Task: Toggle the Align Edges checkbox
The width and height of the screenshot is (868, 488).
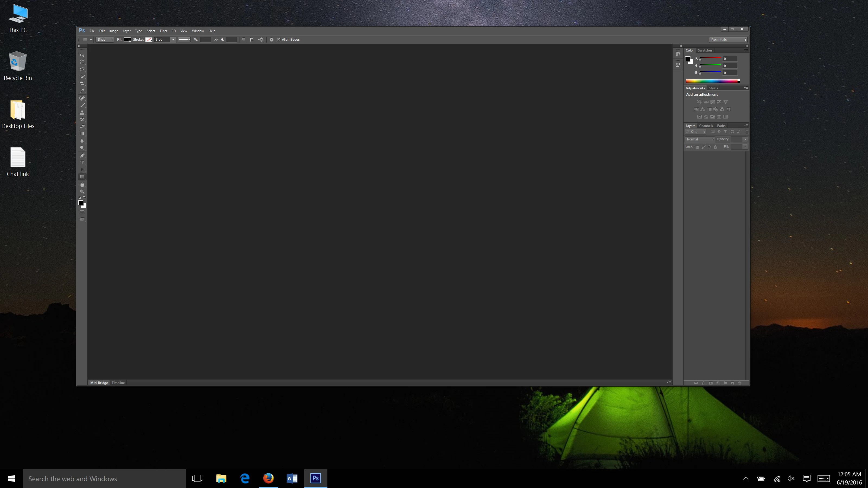Action: click(279, 39)
